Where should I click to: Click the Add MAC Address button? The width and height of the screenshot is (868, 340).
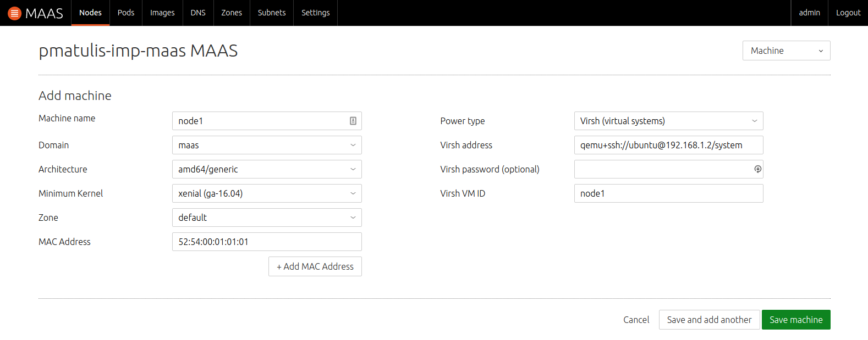[315, 266]
